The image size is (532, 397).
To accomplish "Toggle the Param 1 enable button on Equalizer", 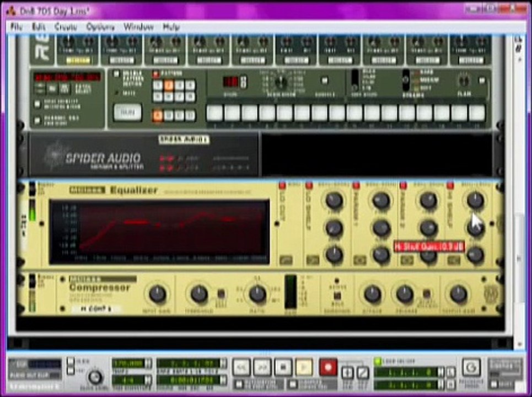I will pyautogui.click(x=356, y=185).
